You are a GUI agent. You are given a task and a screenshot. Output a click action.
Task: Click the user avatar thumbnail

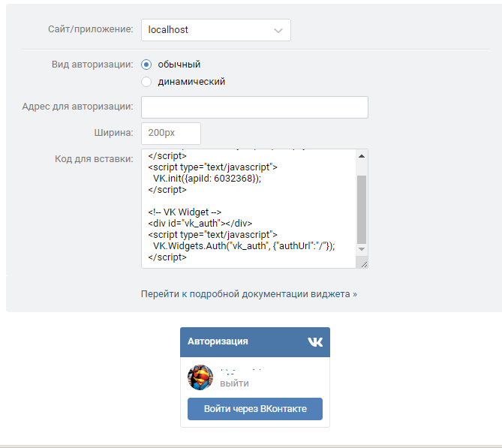pyautogui.click(x=200, y=377)
